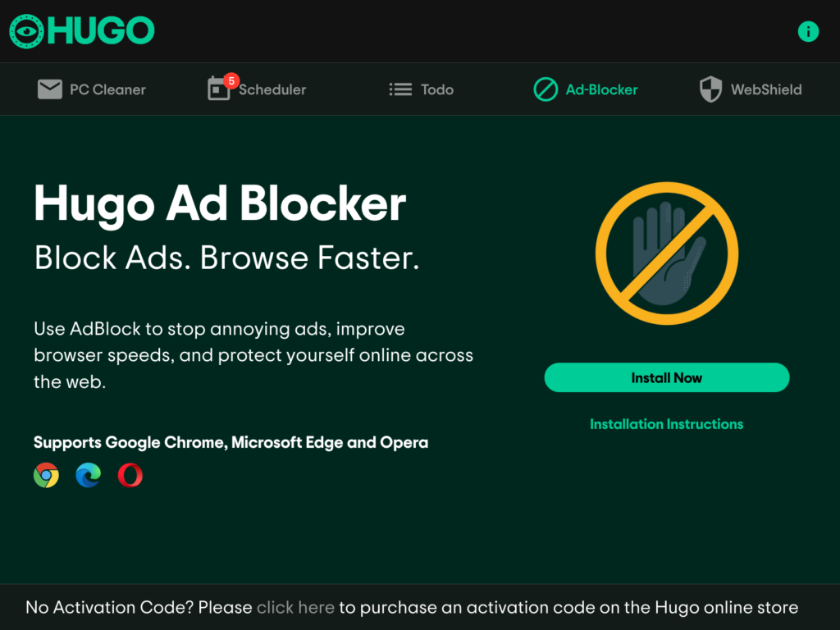Click the Opera browser icon

tap(130, 475)
